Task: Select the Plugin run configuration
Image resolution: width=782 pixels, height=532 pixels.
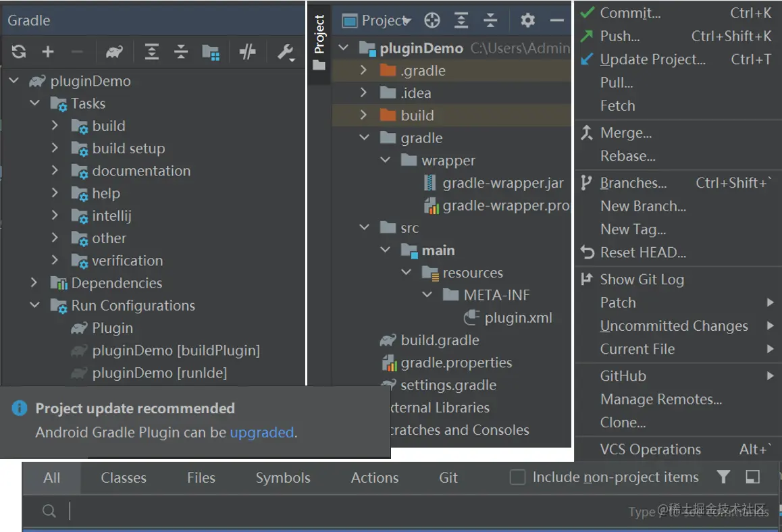Action: pyautogui.click(x=112, y=328)
